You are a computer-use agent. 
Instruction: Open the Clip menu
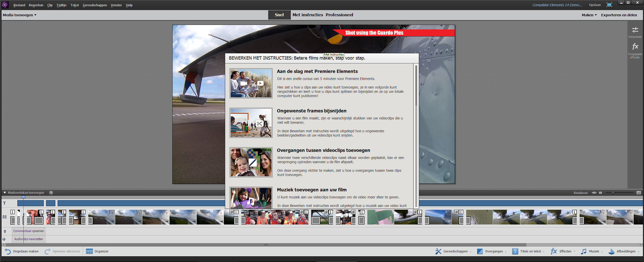[x=50, y=5]
